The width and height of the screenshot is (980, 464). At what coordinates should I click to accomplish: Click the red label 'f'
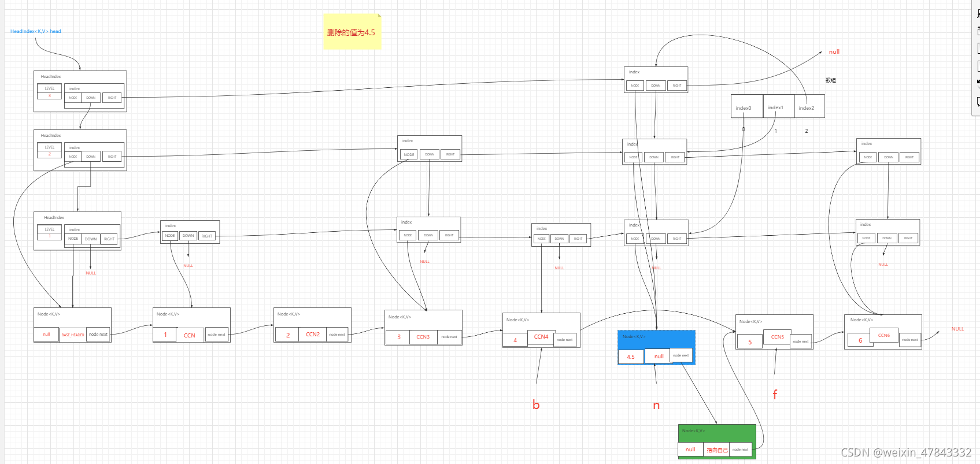click(x=775, y=395)
